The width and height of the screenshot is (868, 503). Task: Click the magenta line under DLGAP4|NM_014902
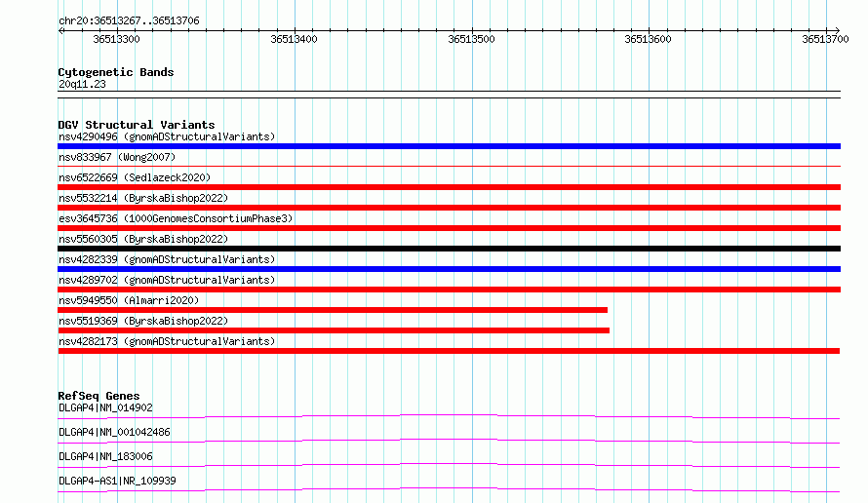pyautogui.click(x=449, y=416)
